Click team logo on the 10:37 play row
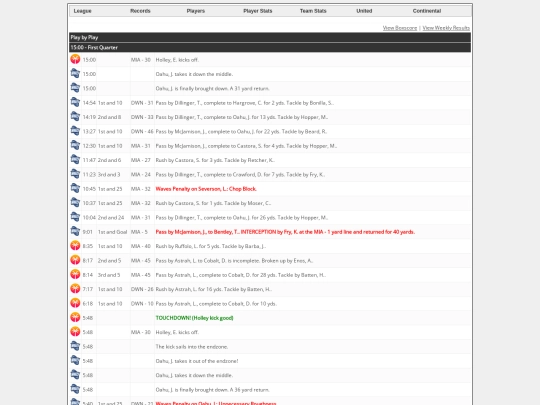Image resolution: width=540 pixels, height=405 pixels. click(75, 203)
